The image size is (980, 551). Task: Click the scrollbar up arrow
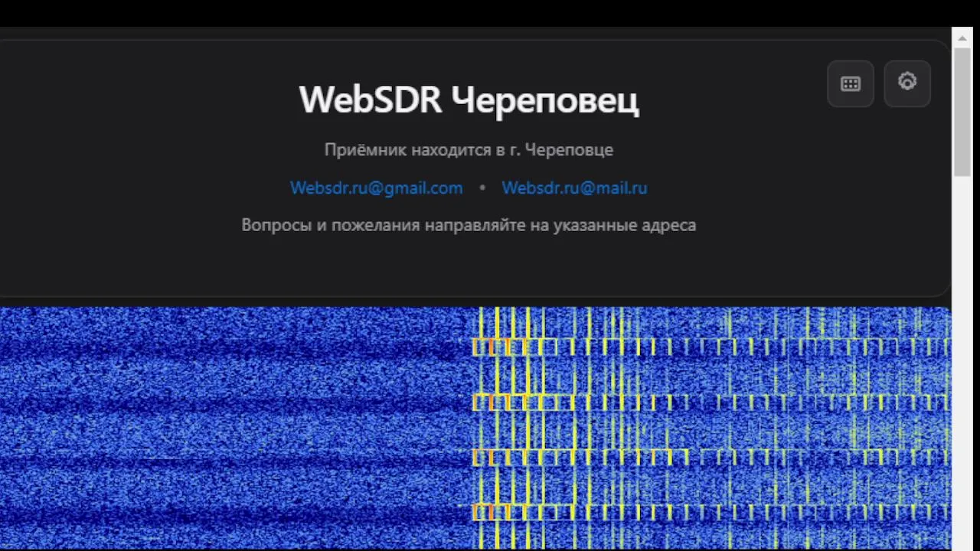(x=962, y=37)
